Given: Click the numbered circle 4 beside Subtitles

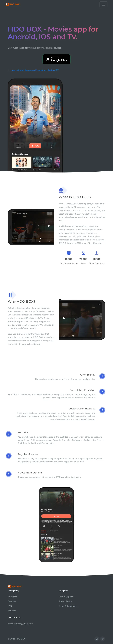Looking at the screenshot, I should [x=8, y=434].
